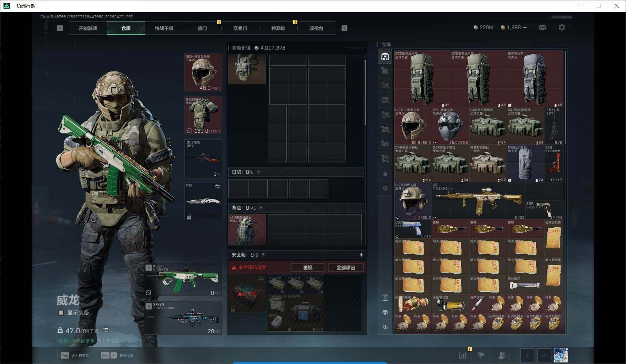Open the gear icon in the stash sidebar
The width and height of the screenshot is (626, 364).
385,188
